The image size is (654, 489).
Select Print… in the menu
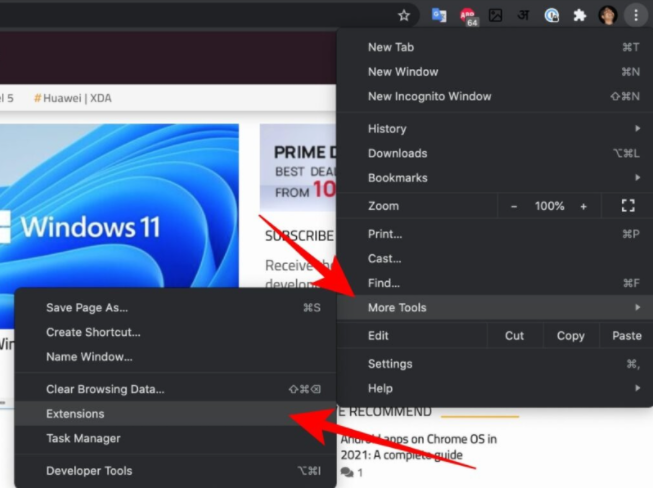click(x=495, y=234)
